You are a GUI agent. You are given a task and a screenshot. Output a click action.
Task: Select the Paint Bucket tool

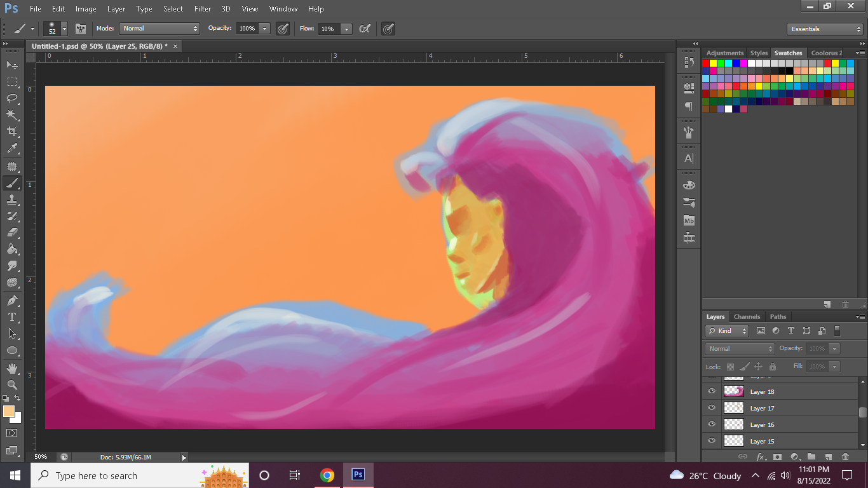(12, 249)
